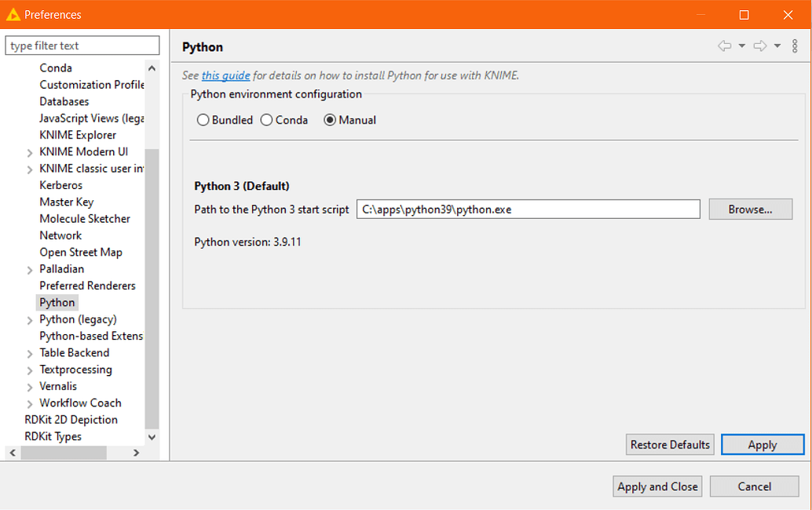Select the Conda environment configuration option
The height and width of the screenshot is (510, 812).
click(265, 119)
